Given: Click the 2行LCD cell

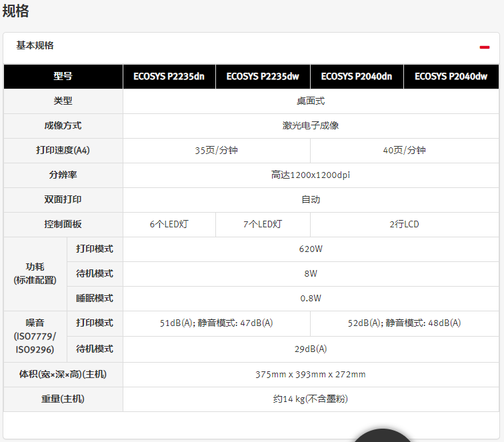Looking at the screenshot, I should pyautogui.click(x=405, y=225).
